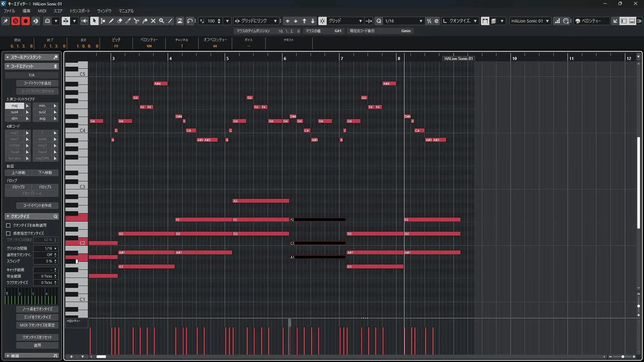Enable the auto-apply quantize checkbox

[8, 226]
